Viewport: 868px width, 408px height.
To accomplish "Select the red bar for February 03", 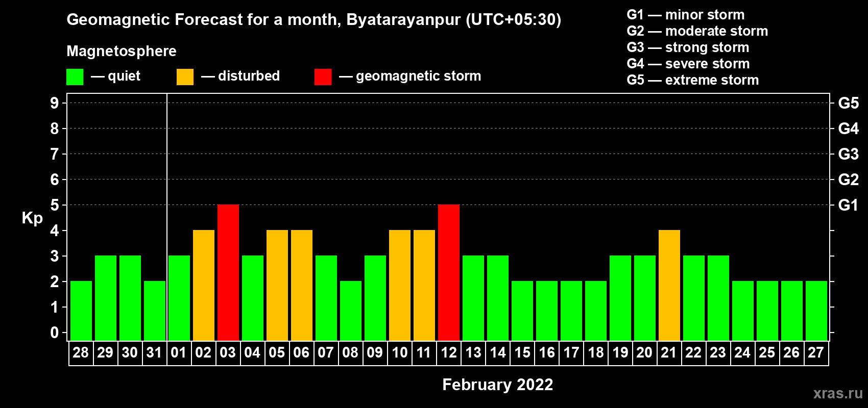I will pyautogui.click(x=228, y=273).
